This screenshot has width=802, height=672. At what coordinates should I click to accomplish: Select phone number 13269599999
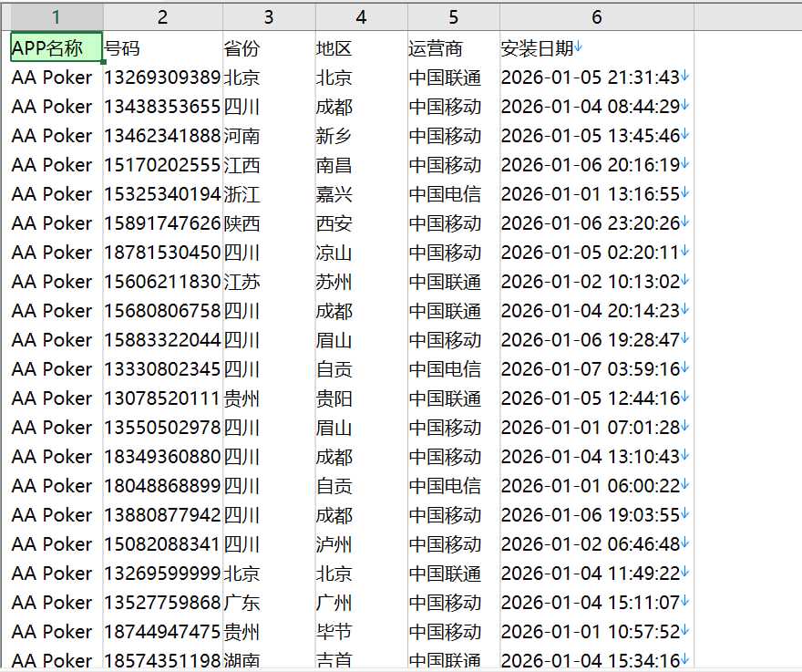(x=162, y=574)
